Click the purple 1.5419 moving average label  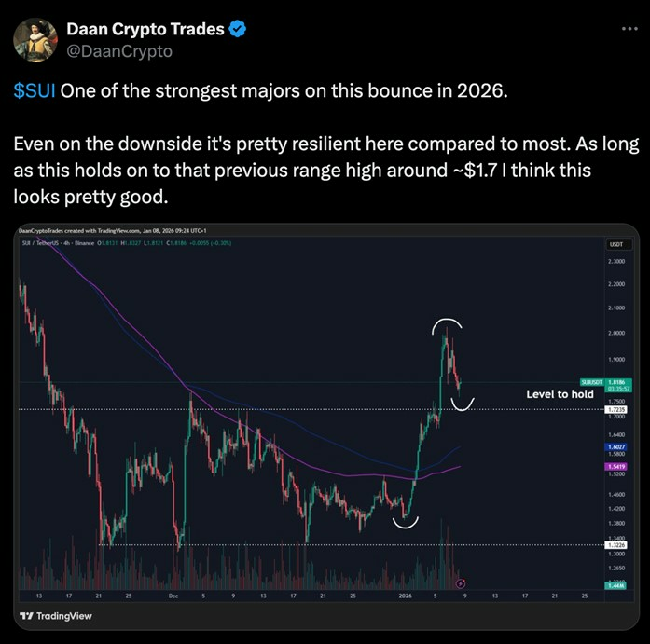[x=615, y=465]
